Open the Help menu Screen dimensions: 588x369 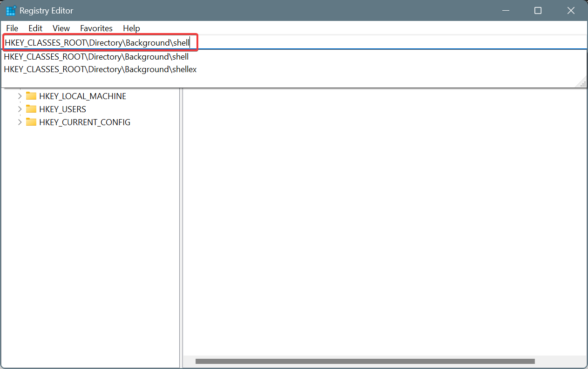pos(131,28)
